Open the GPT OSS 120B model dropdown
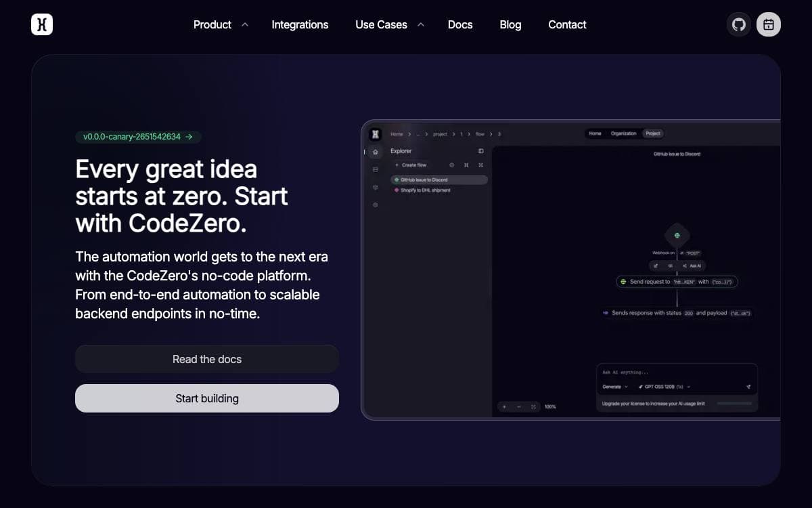The height and width of the screenshot is (508, 812). 664,387
